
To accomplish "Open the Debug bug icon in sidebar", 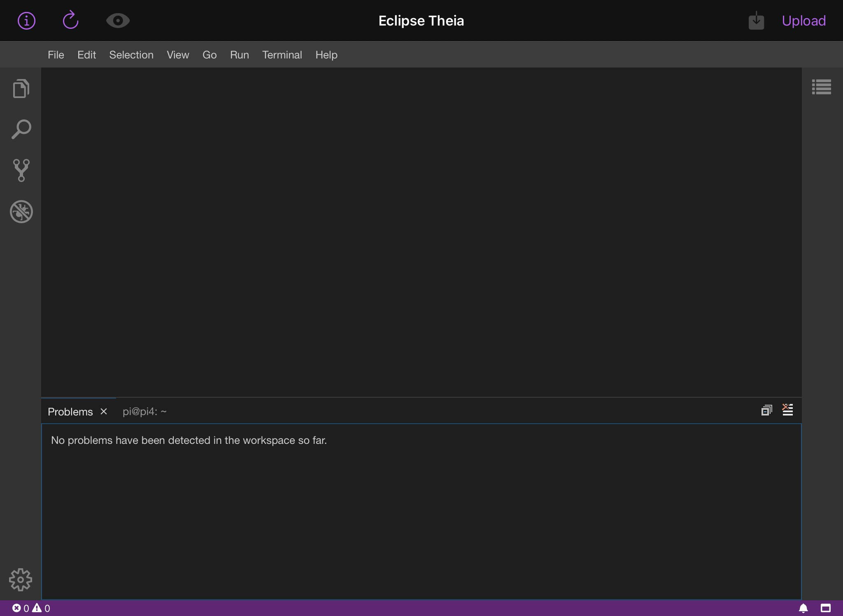I will pos(21,212).
